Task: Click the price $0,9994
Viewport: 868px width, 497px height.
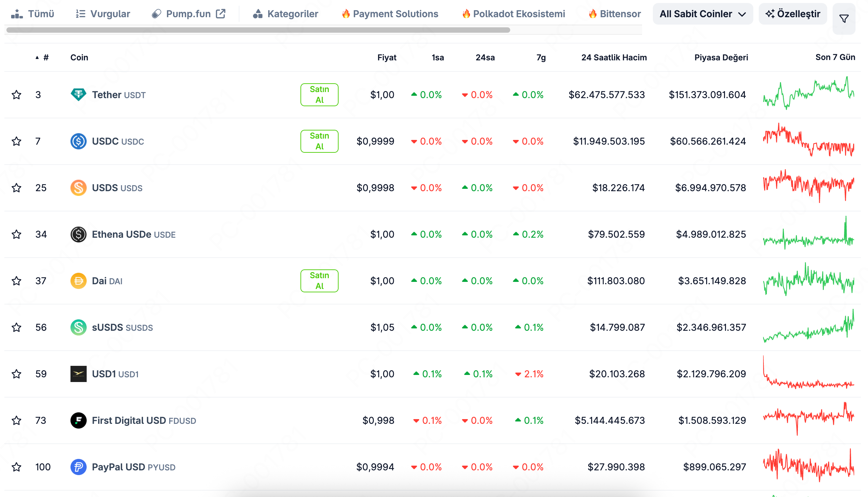Action: (375, 467)
